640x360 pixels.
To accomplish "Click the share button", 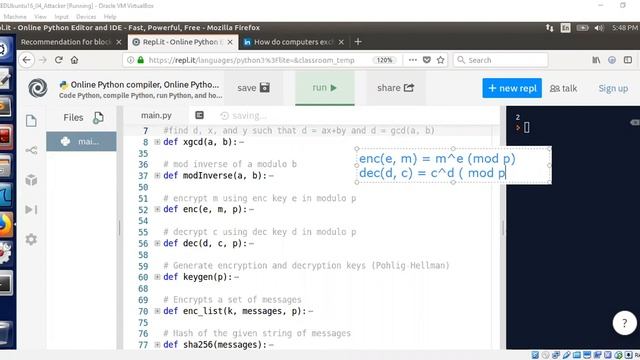I will (396, 88).
